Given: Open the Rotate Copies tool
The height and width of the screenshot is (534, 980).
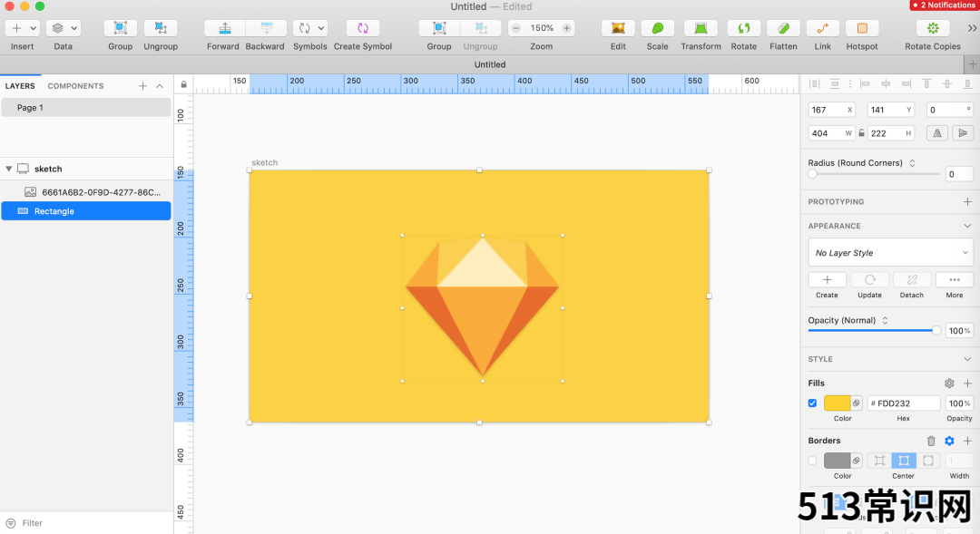Looking at the screenshot, I should point(933,28).
